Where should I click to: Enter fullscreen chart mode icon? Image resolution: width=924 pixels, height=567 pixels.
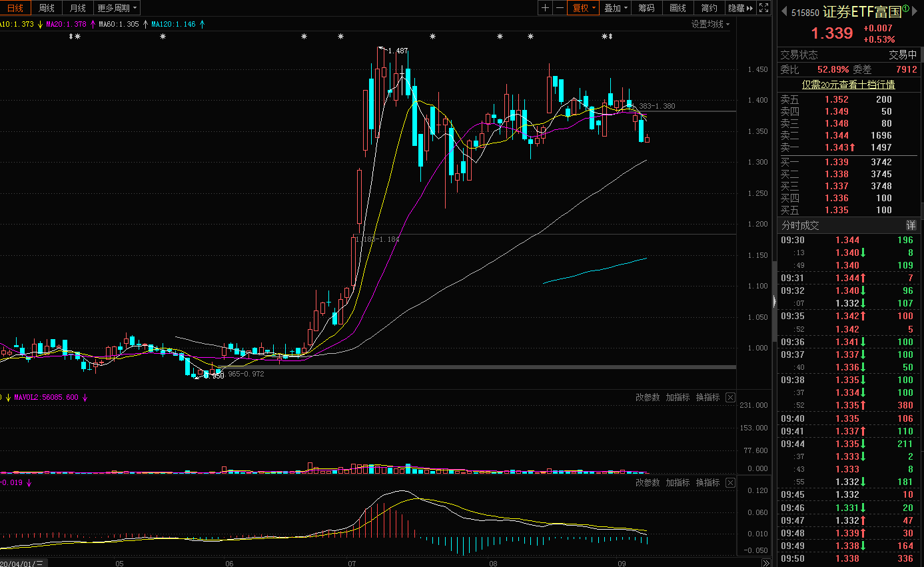pos(763,8)
